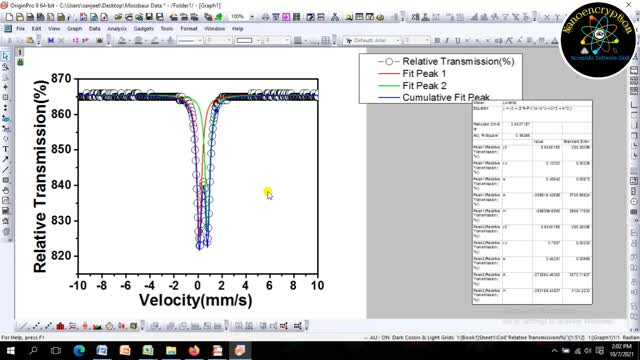Screen dimensions: 640x360
Task: Select the Text tool (T)
Action: (x=5, y=149)
